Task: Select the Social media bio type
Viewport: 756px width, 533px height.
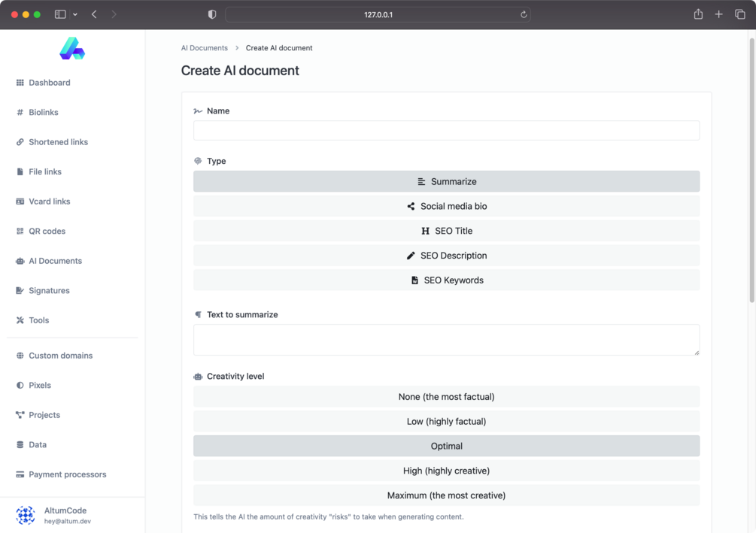Action: click(x=447, y=206)
